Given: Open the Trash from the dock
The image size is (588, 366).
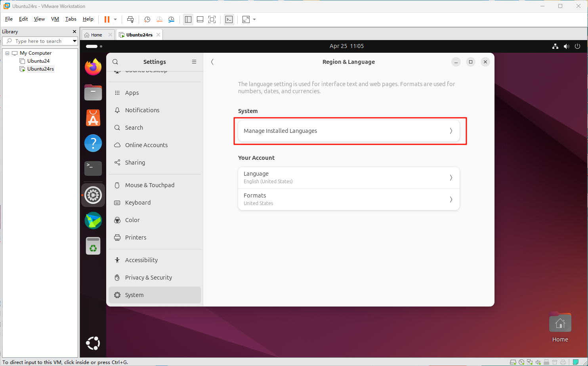Looking at the screenshot, I should [x=93, y=246].
